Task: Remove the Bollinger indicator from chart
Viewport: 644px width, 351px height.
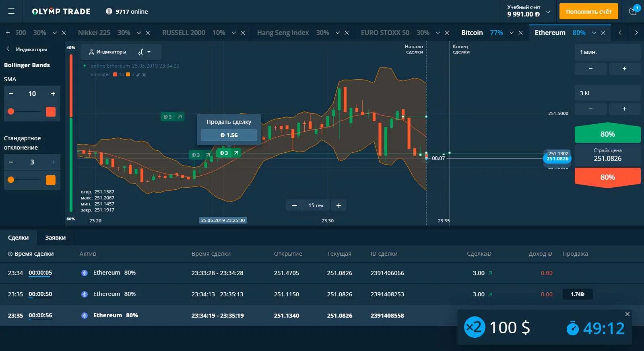Action: 144,74
